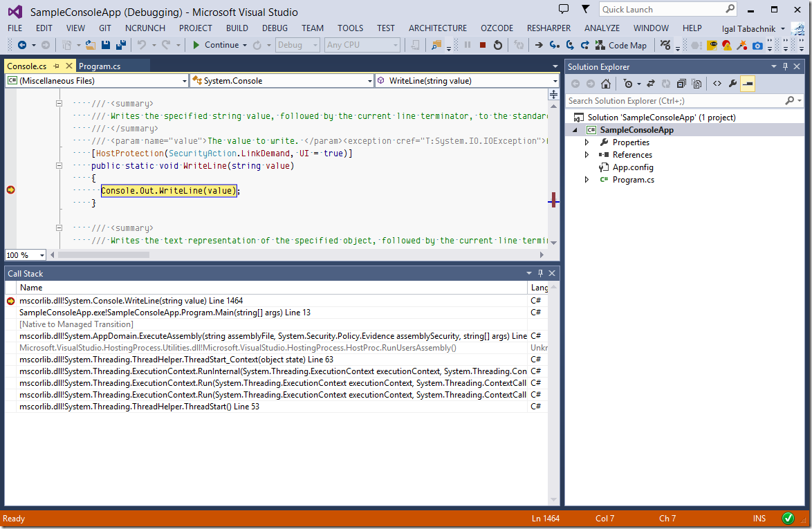812x529 pixels.
Task: Open the WriteLine member dropdown
Action: [x=555, y=81]
